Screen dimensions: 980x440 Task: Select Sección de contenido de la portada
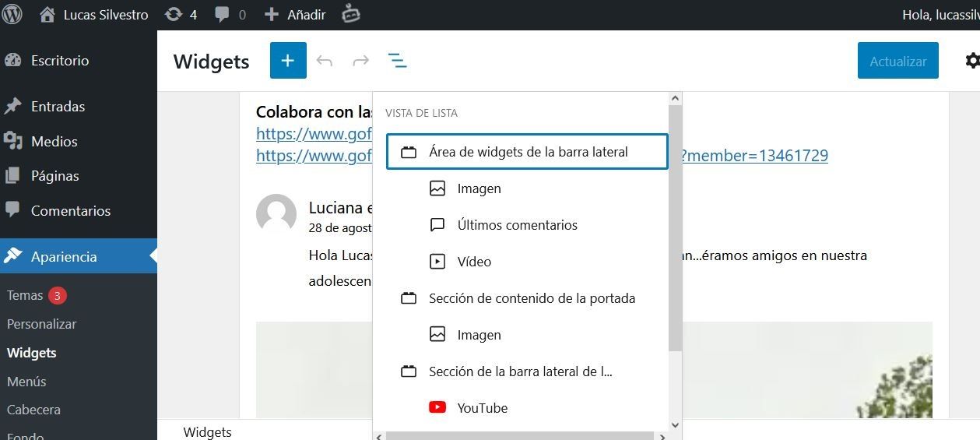[x=527, y=298]
